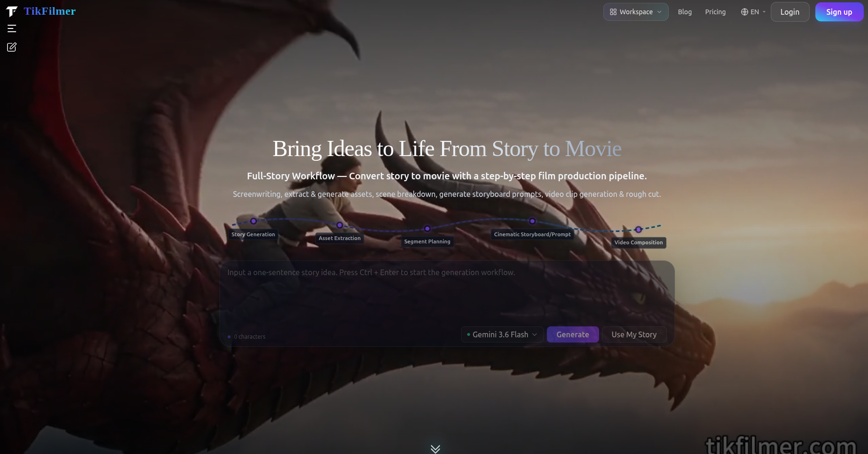The height and width of the screenshot is (454, 868).
Task: Click the 'Bring Ideas to Life' headline
Action: pyautogui.click(x=447, y=149)
